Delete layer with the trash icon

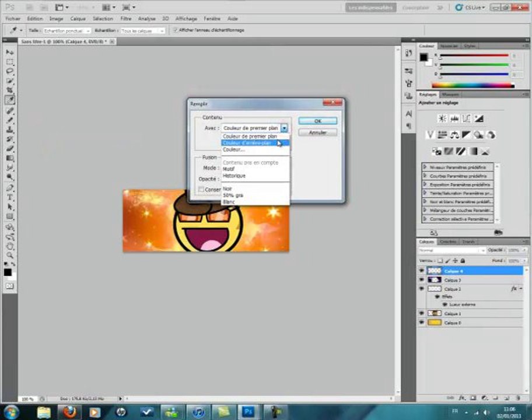click(x=518, y=398)
